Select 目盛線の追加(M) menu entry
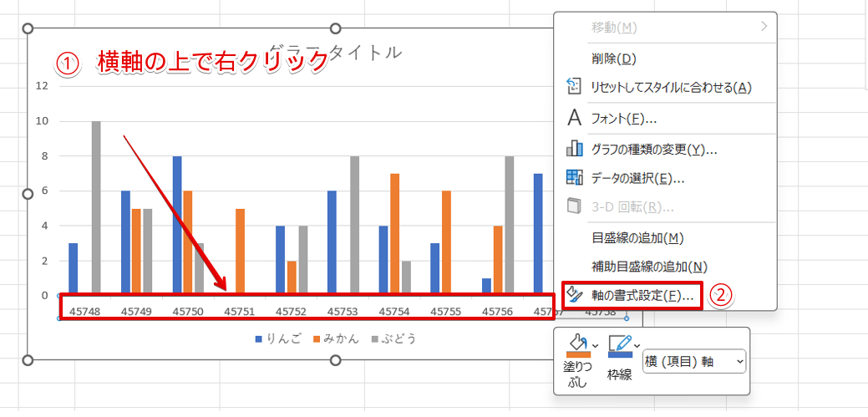The height and width of the screenshot is (417, 868). tap(637, 238)
